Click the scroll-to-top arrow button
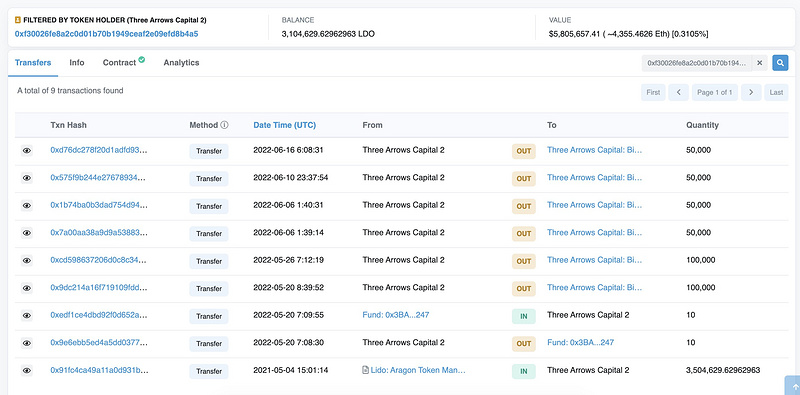800x395 pixels. [792, 386]
